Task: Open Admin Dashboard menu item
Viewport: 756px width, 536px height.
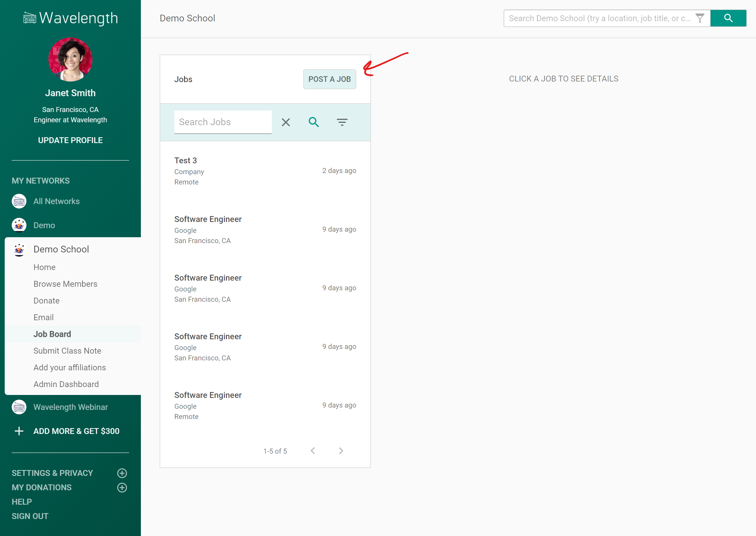Action: tap(66, 384)
